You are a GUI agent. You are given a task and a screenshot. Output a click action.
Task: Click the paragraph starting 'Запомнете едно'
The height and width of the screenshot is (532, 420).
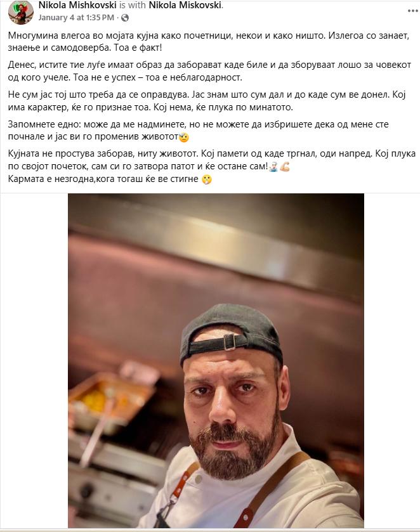coord(199,130)
